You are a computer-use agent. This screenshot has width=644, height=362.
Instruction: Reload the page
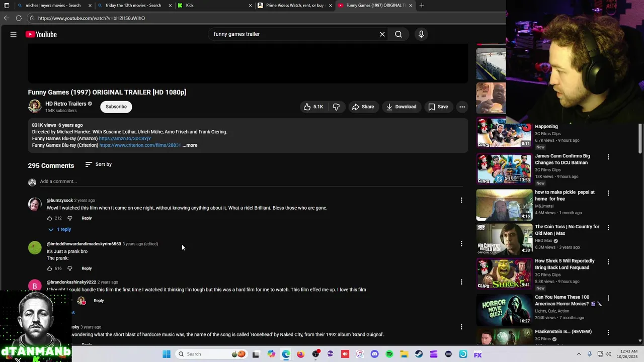pos(19,18)
